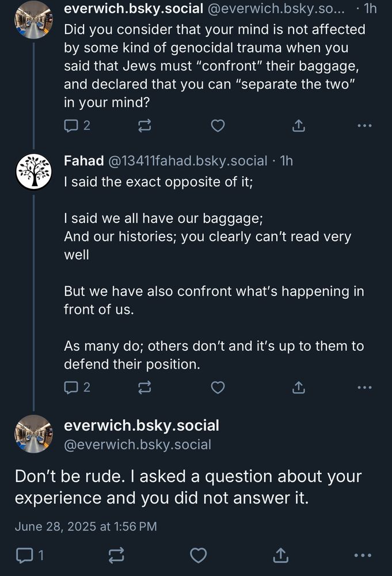This screenshot has width=392, height=576.
Task: Share the "Don't be rude" post
Action: [281, 555]
